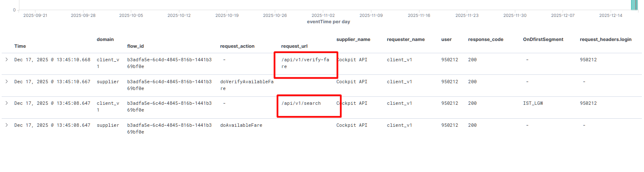Expand the doAvailableFare supplier row
The image size is (644, 172).
tap(7, 125)
